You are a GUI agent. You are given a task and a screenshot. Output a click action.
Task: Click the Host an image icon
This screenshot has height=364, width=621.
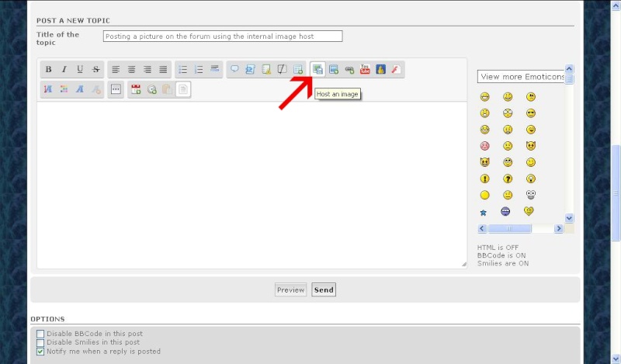click(x=317, y=69)
